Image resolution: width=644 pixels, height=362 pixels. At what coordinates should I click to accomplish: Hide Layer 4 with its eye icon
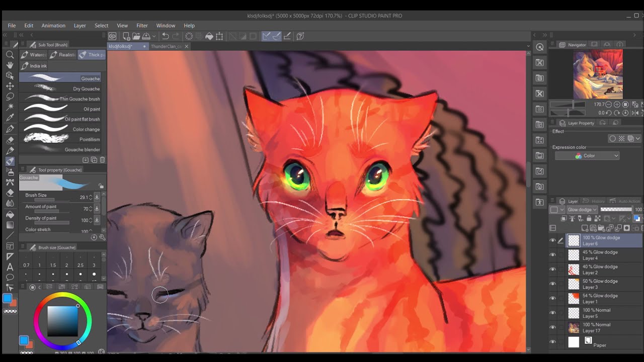552,255
